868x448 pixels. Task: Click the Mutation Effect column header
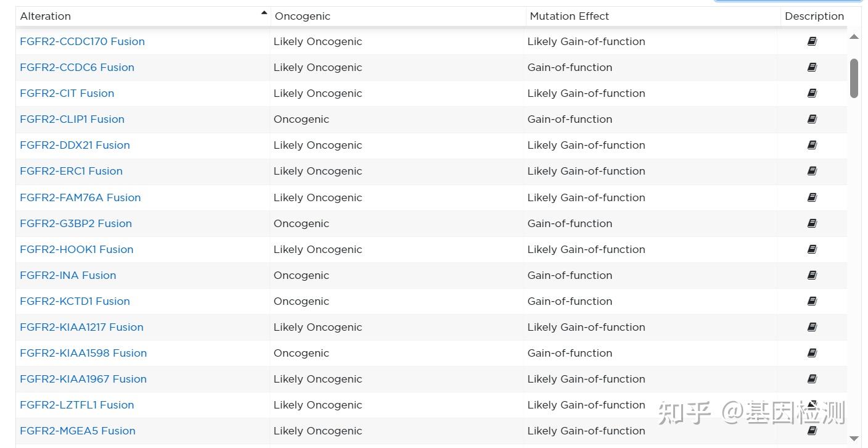(x=569, y=16)
